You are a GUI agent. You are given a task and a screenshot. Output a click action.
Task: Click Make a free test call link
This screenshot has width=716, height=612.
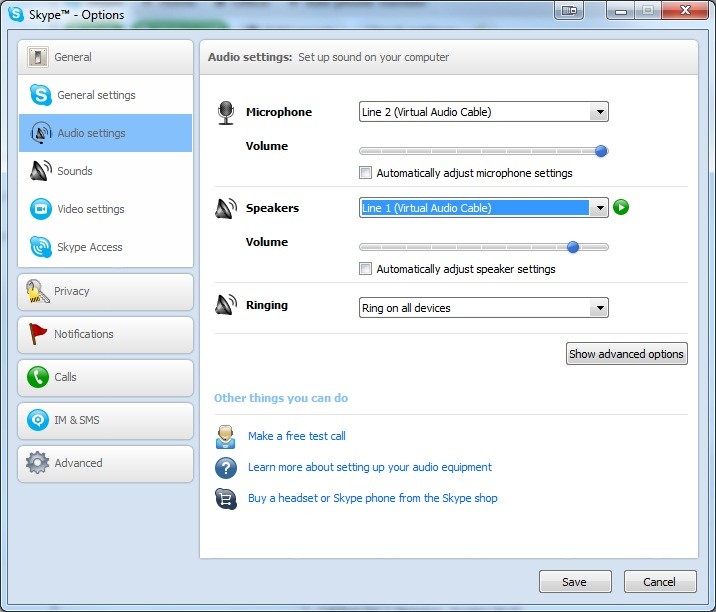tap(297, 436)
